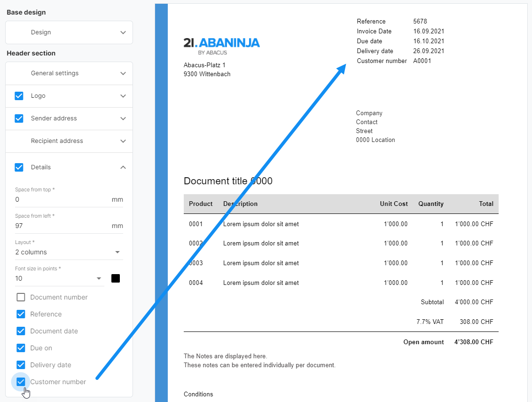Click the Conditions label in the preview

click(x=198, y=394)
